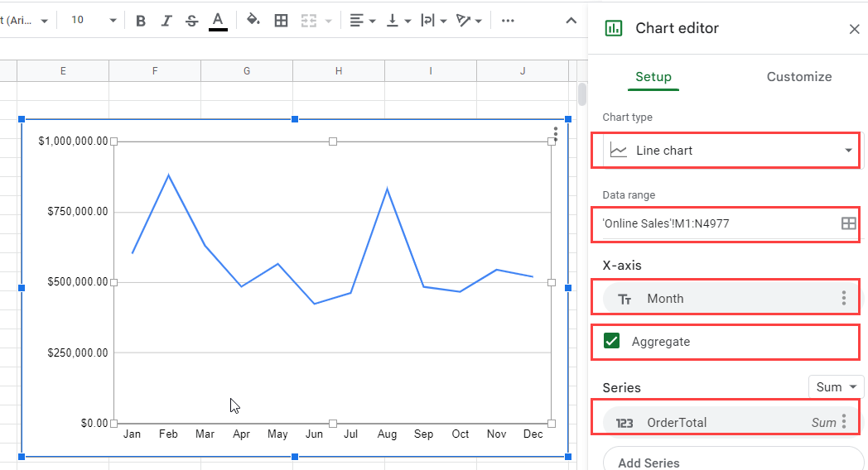This screenshot has height=470, width=868.
Task: Toggle bold formatting in toolbar
Action: click(141, 21)
